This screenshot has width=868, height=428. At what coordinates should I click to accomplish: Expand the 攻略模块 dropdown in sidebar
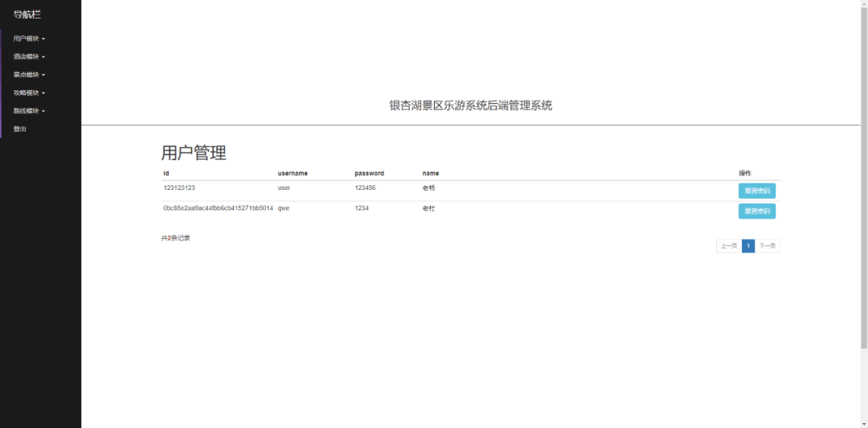pyautogui.click(x=30, y=93)
